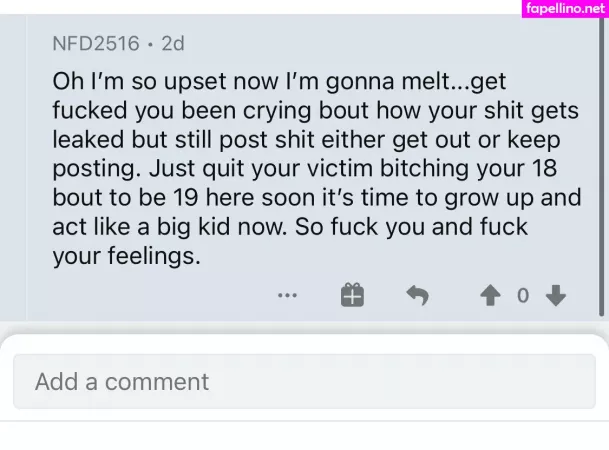
Task: Click the empty gray area left of options
Action: pos(150,295)
